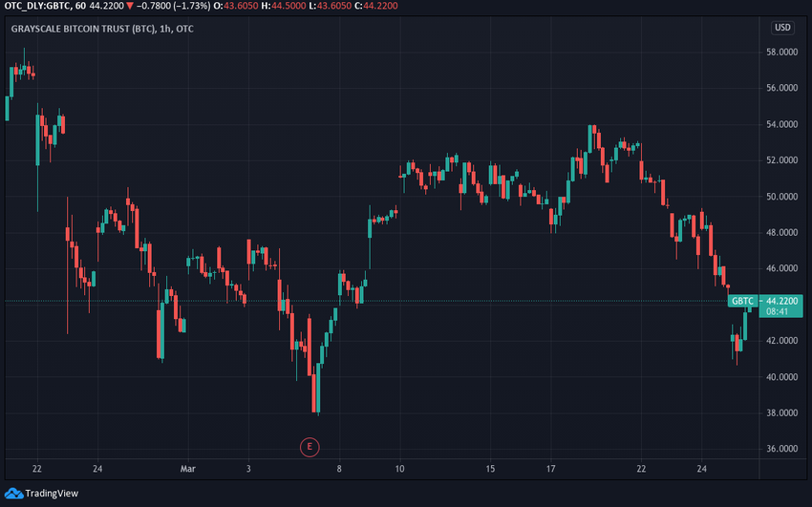Click the '8' date label on time axis
The height and width of the screenshot is (507, 812).
tap(339, 469)
